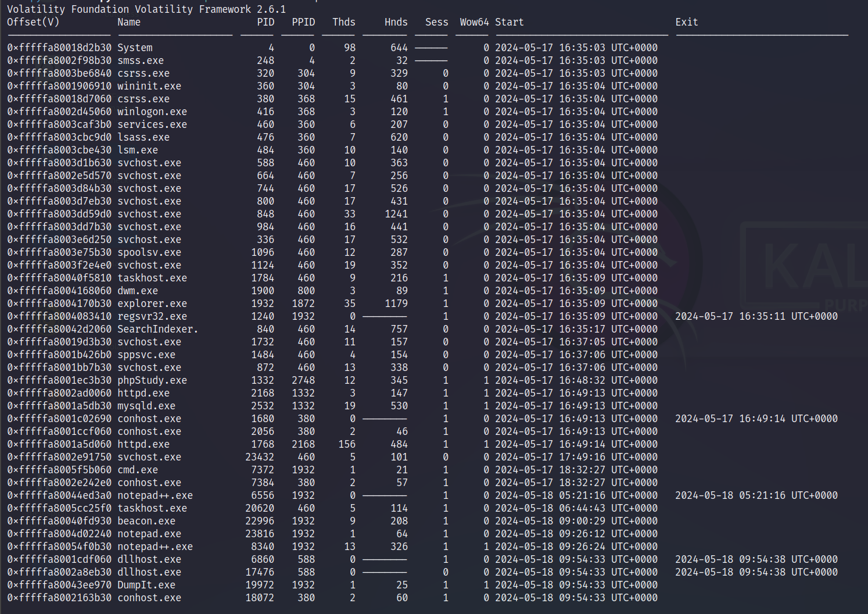Select the 'wininit.exe' process name
This screenshot has height=614, width=868.
tap(149, 86)
